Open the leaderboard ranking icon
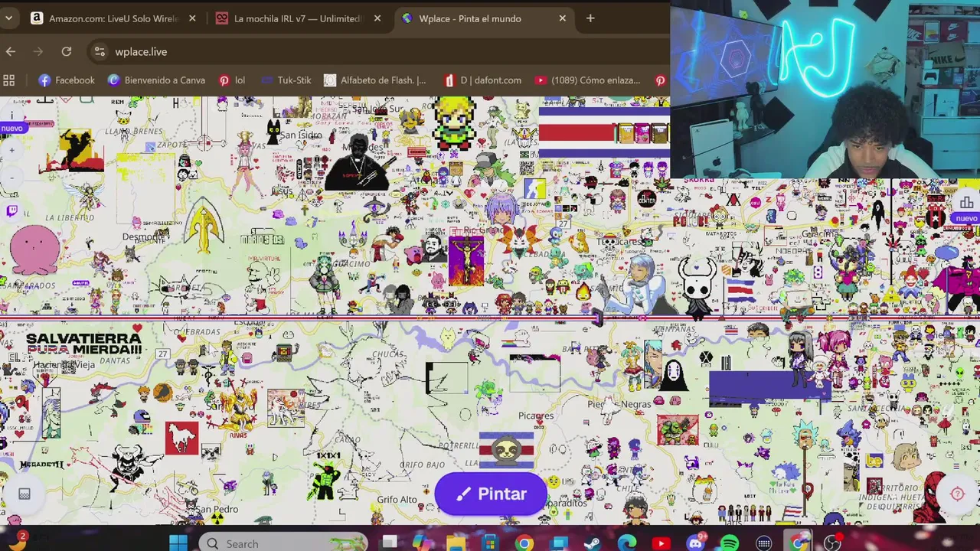This screenshot has height=551, width=980. click(966, 203)
